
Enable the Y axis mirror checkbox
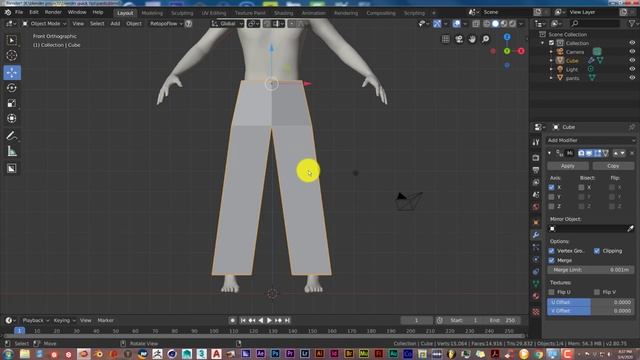(x=551, y=197)
